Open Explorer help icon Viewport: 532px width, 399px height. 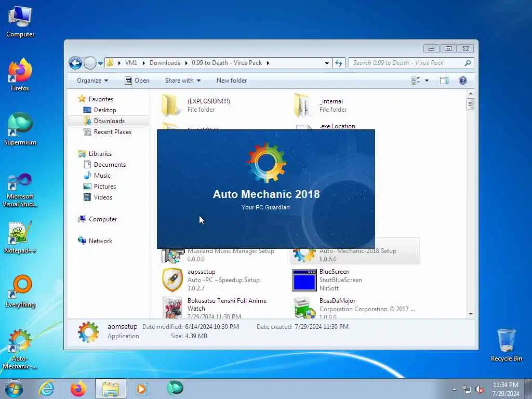tap(463, 81)
